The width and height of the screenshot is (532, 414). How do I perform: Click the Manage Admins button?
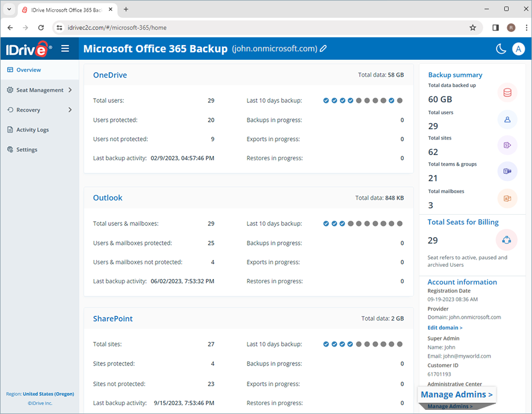click(x=456, y=394)
